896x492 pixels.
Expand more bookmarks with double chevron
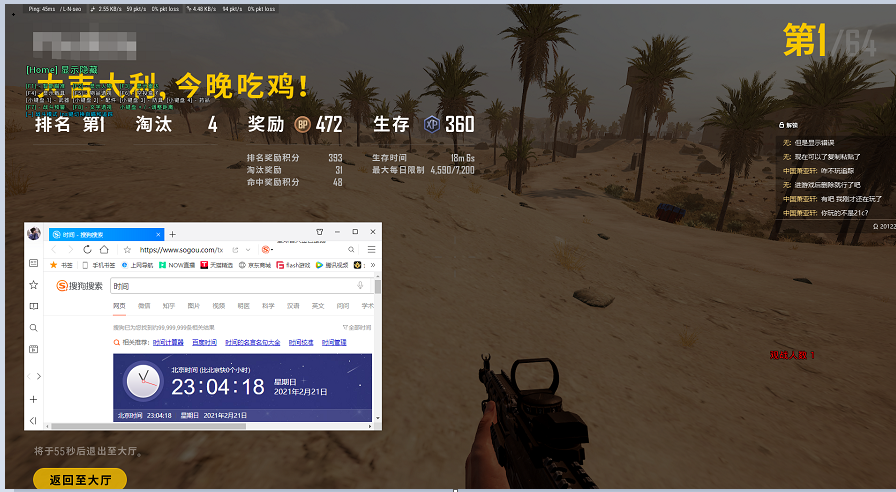pyautogui.click(x=373, y=265)
